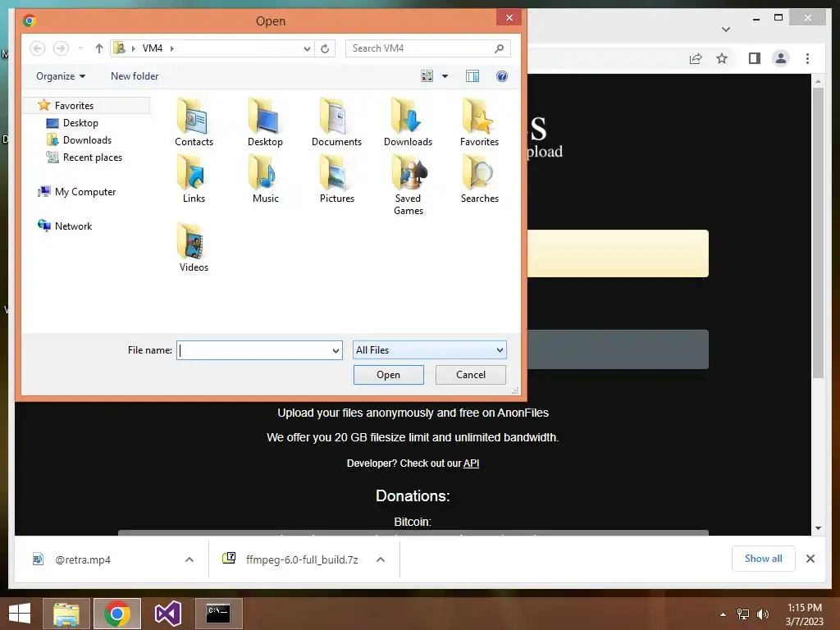Image resolution: width=840 pixels, height=630 pixels.
Task: Cancel the Open dialog
Action: pos(470,374)
